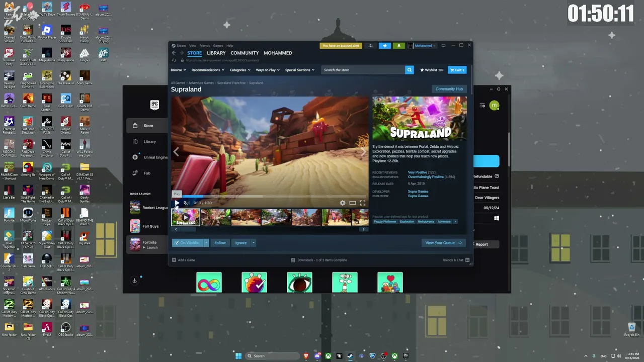Screen dimensions: 644x362
Task: Follow the Supraland game
Action: coord(220,243)
